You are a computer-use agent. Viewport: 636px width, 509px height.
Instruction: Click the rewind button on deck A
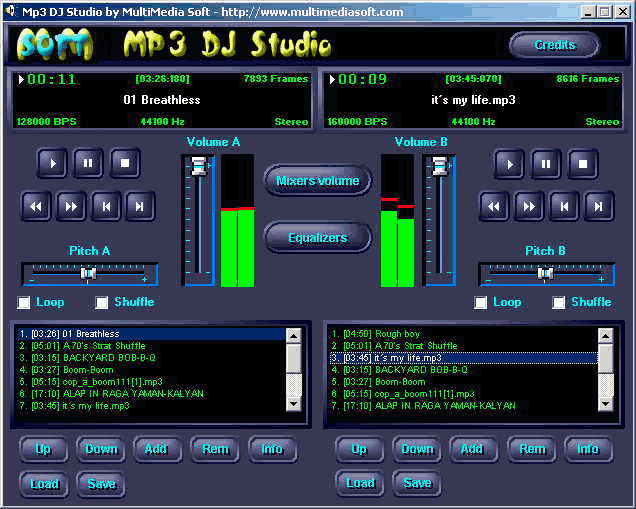[x=37, y=207]
